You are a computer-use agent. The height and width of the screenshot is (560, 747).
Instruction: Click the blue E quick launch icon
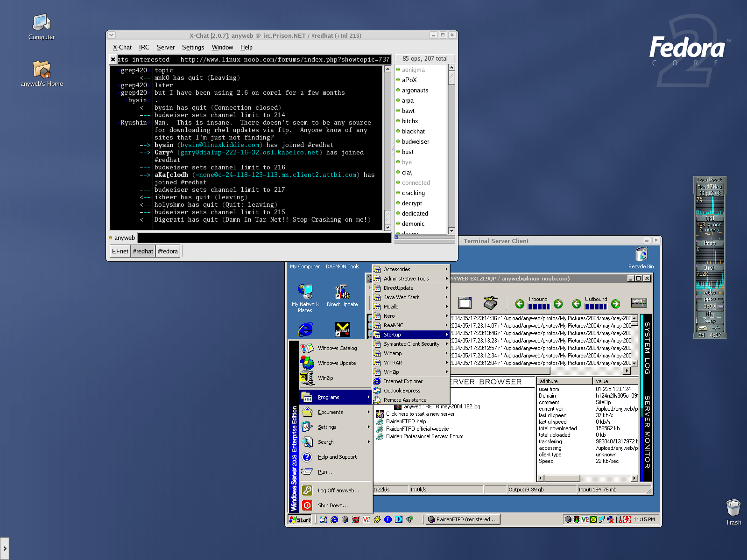[388, 519]
